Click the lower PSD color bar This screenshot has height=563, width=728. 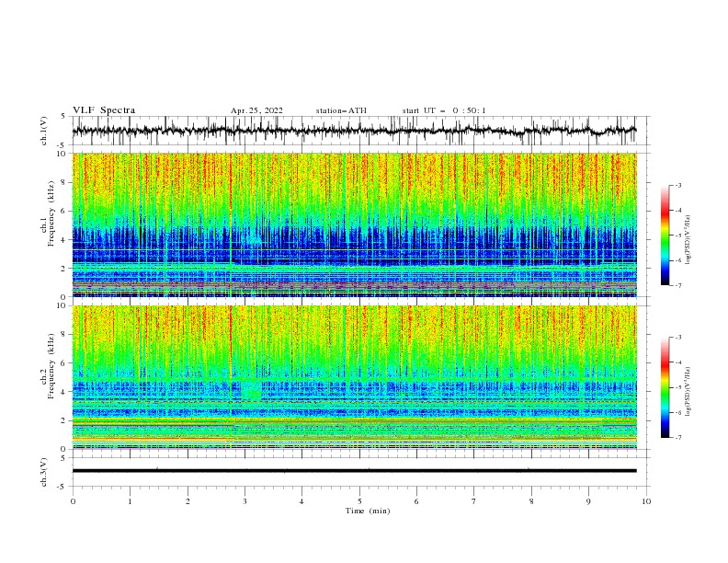665,387
